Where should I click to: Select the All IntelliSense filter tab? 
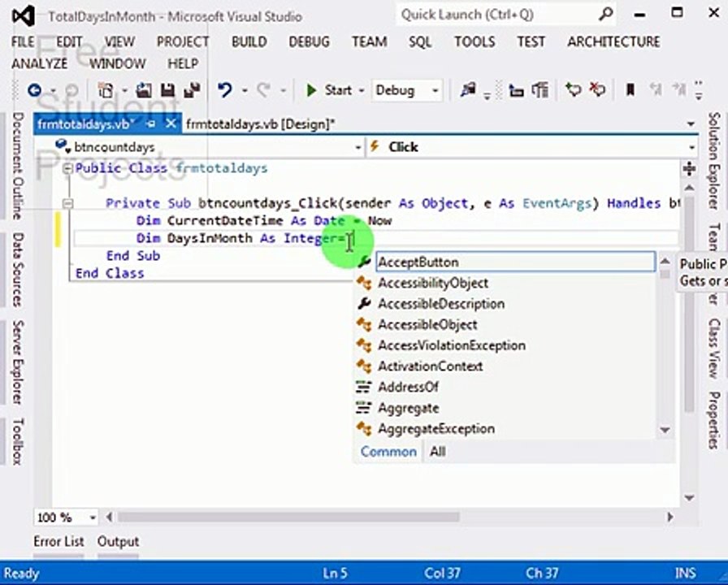[437, 451]
